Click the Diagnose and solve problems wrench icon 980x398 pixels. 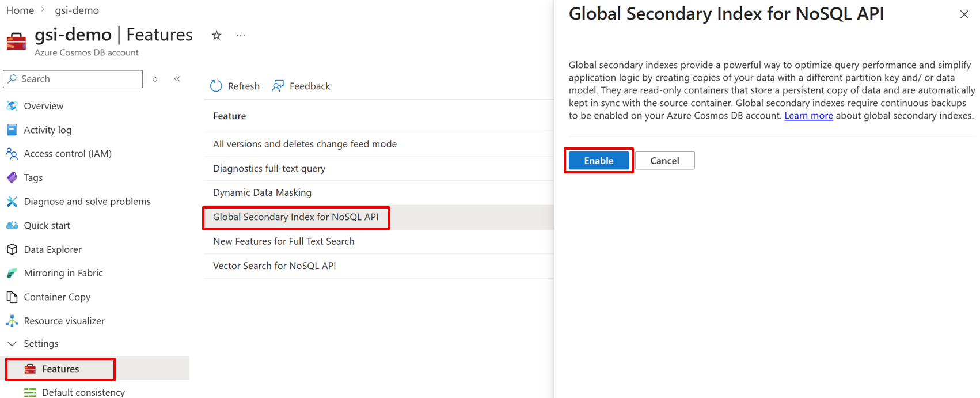coord(12,202)
